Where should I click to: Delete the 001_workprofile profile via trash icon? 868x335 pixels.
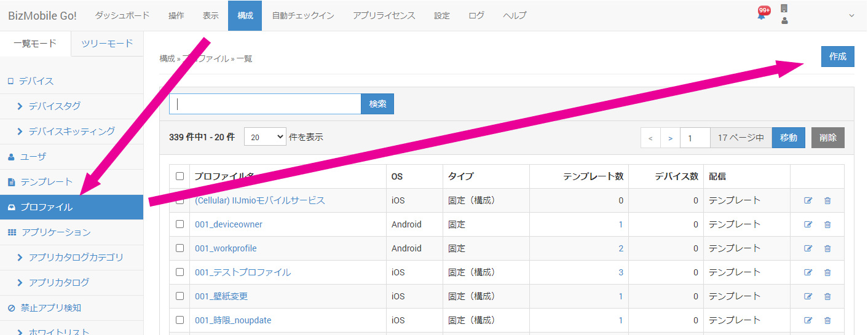[x=827, y=248]
